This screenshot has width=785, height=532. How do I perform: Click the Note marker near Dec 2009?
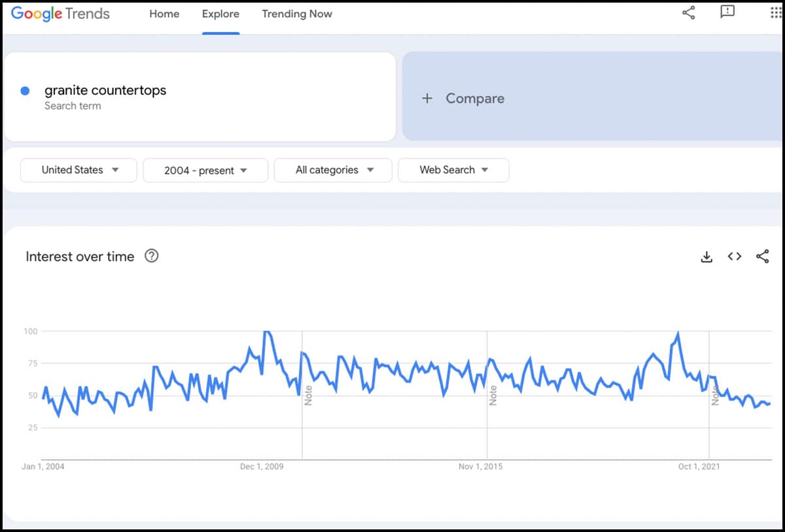tap(308, 395)
